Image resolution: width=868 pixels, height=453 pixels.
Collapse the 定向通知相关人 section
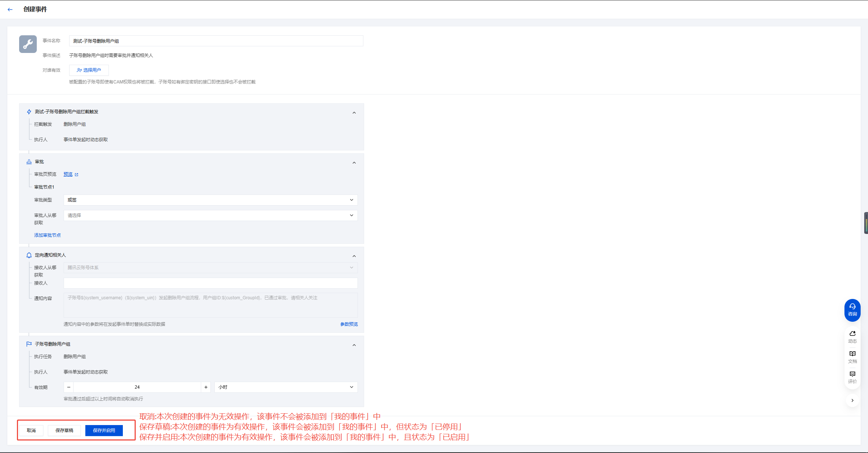[354, 256]
